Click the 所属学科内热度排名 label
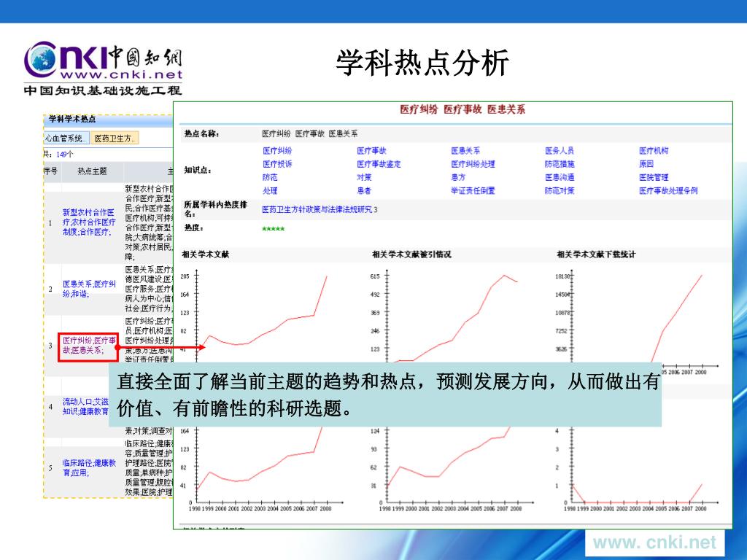Viewport: 747px width, 560px height. click(216, 209)
